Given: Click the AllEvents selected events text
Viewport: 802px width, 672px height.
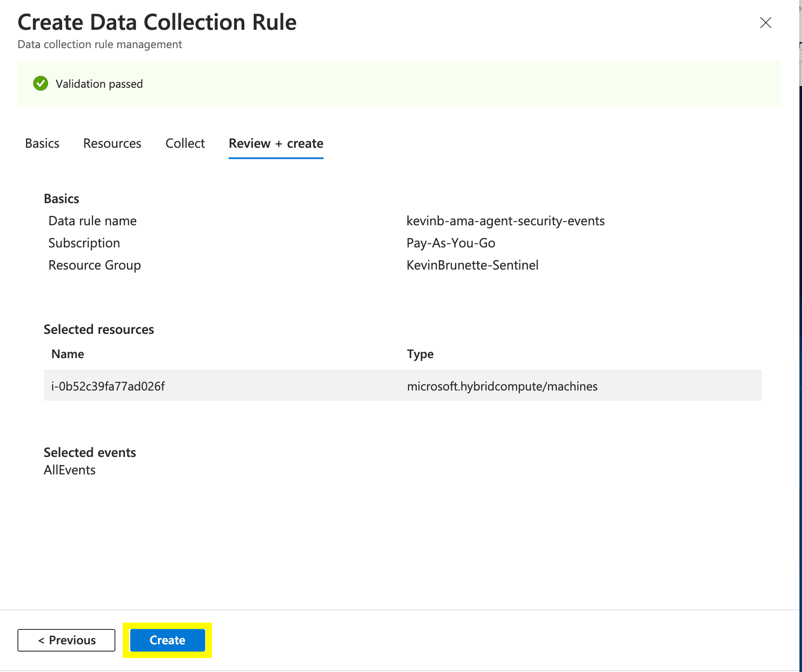Looking at the screenshot, I should (70, 470).
